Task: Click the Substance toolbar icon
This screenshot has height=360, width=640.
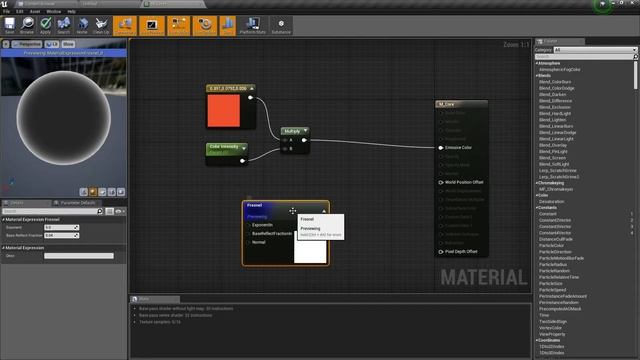Action: pyautogui.click(x=281, y=26)
